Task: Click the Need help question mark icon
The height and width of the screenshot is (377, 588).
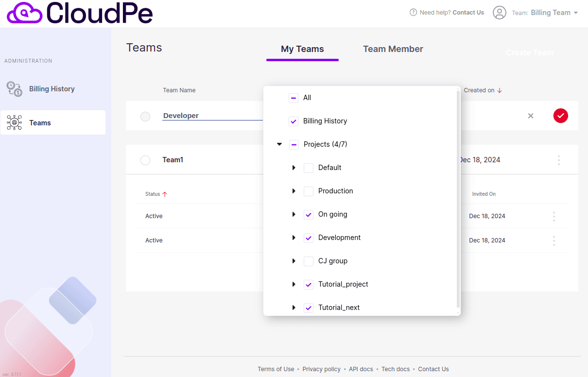Action: click(x=413, y=12)
